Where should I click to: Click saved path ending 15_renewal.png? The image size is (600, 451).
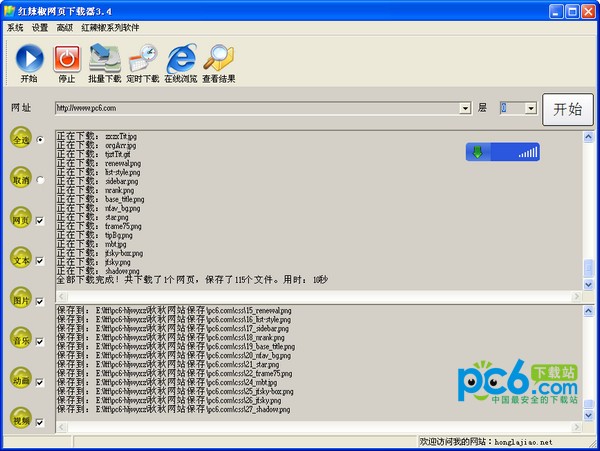point(174,310)
